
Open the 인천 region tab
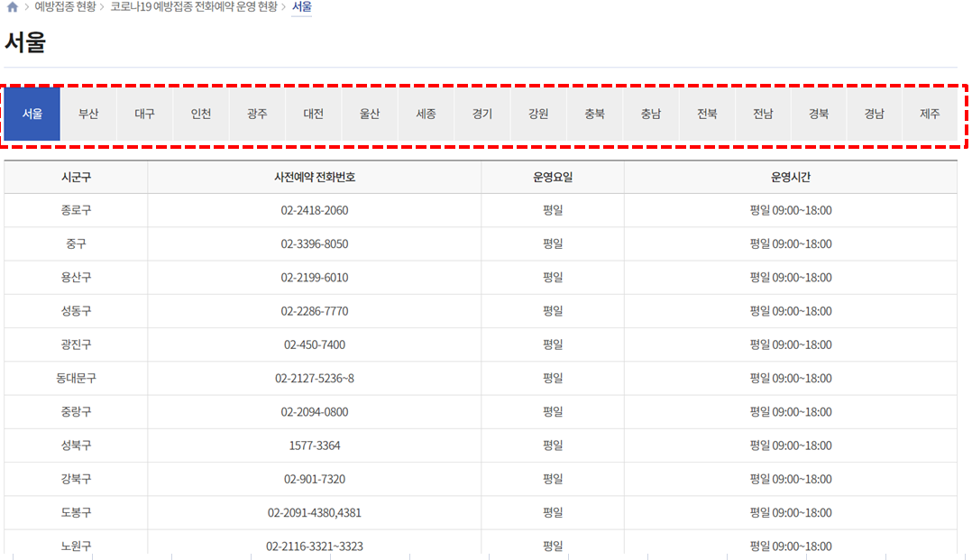point(201,115)
